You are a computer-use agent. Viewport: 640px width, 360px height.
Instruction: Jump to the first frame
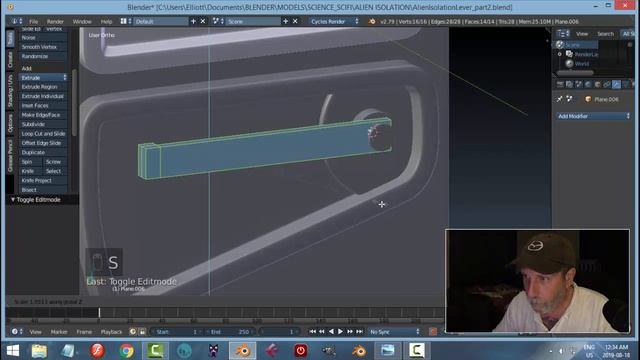tap(313, 331)
